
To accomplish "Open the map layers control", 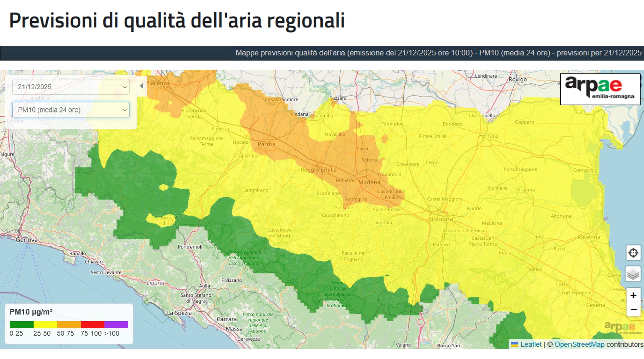I will point(633,274).
